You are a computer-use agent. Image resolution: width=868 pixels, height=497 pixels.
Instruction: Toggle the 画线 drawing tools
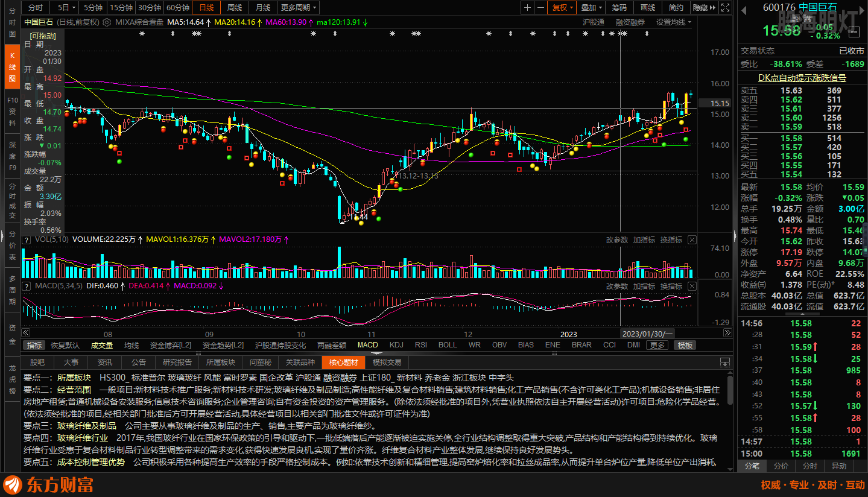[648, 8]
